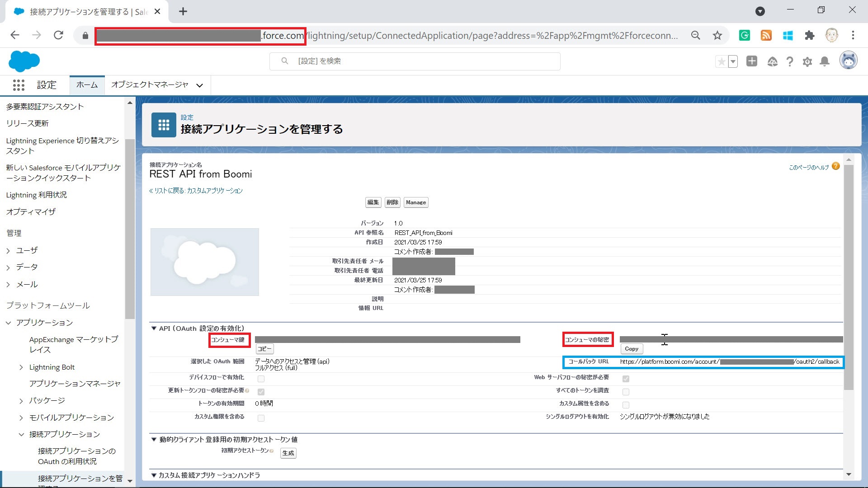868x488 pixels.
Task: Open このページのヘルプ help icon
Action: pyautogui.click(x=836, y=166)
